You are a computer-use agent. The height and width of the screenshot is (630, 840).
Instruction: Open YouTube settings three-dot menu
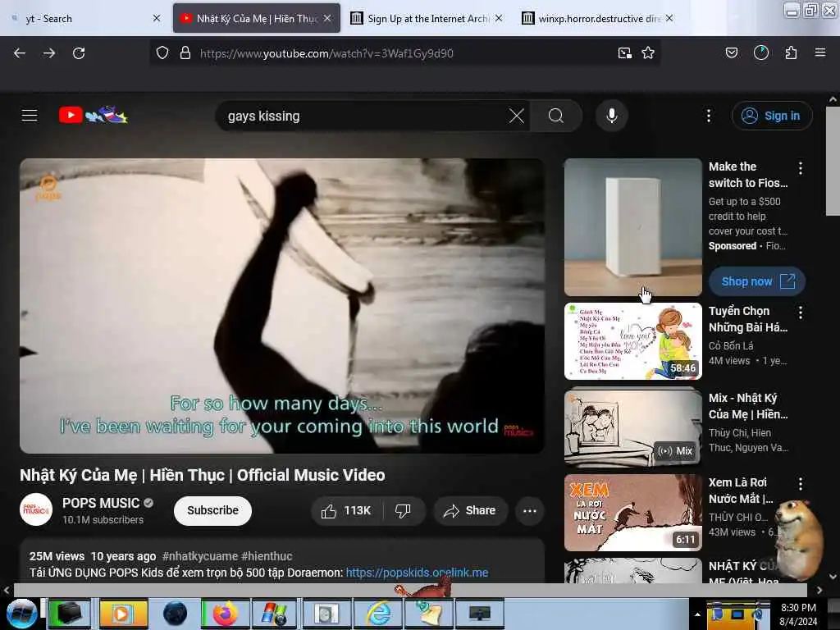pos(708,116)
